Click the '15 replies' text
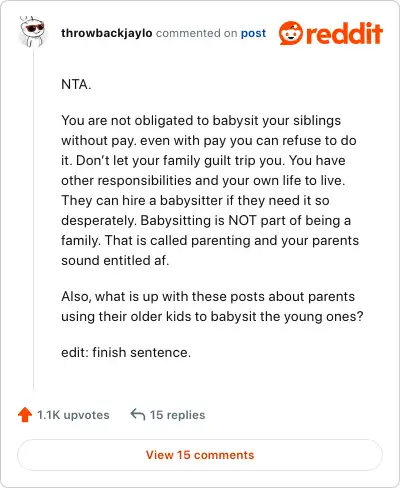 click(x=177, y=415)
